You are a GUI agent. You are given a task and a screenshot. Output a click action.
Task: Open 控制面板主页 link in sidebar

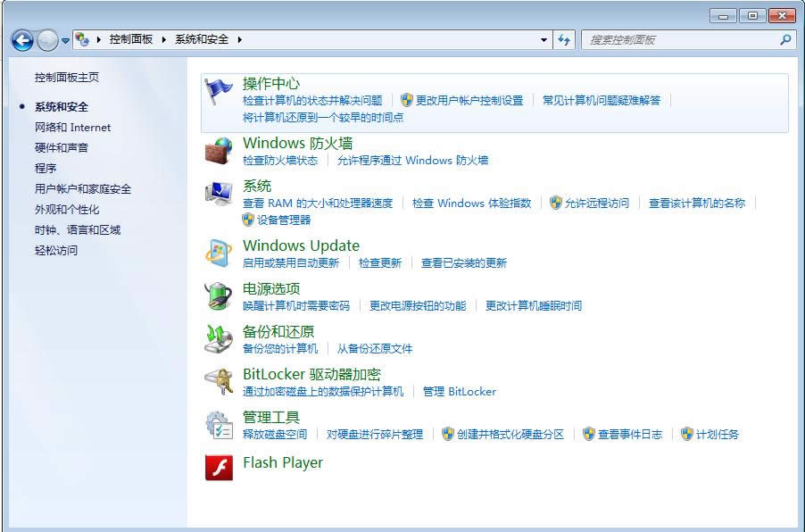tap(67, 78)
